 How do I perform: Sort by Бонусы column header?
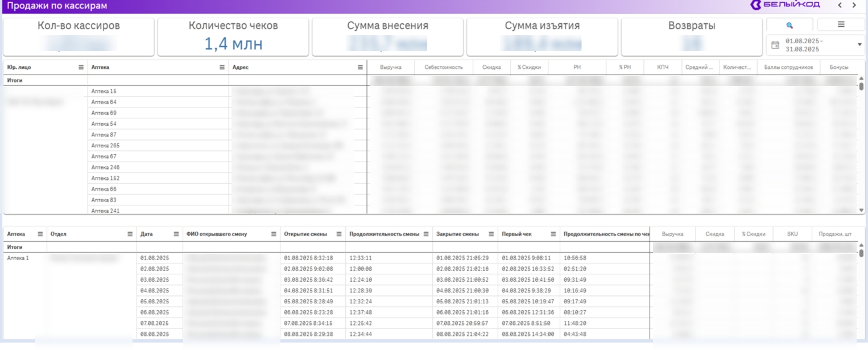point(838,67)
